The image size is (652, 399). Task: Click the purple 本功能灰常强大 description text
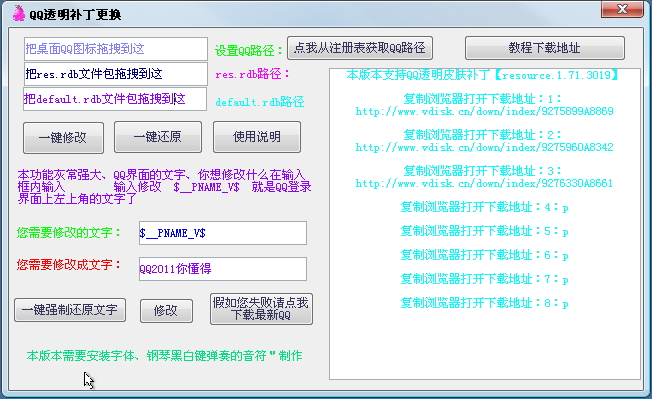pos(164,187)
